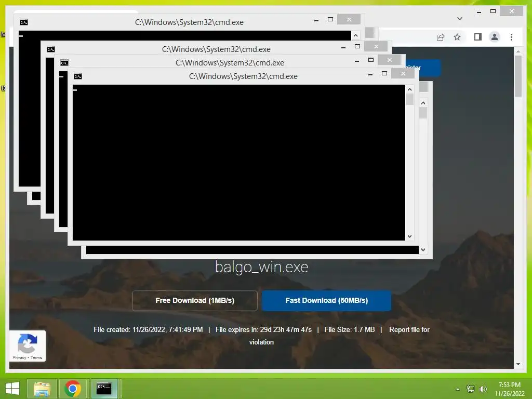The image size is (532, 399).
Task: Open the volume speaker tray icon
Action: [x=483, y=389]
